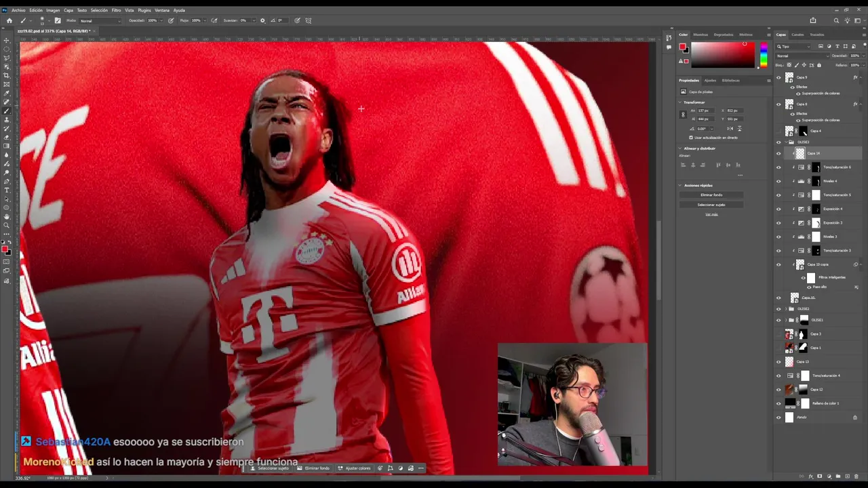Click the red foreground color swatch in toolbar
The height and width of the screenshot is (488, 868).
click(x=5, y=249)
